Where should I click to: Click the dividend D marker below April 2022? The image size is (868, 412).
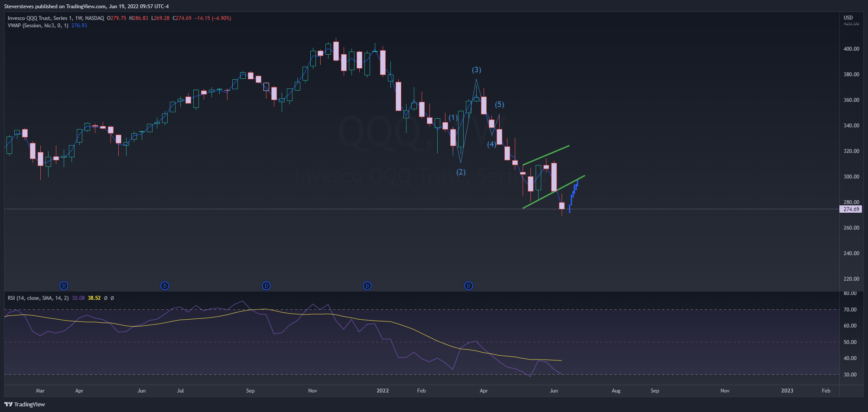(468, 285)
